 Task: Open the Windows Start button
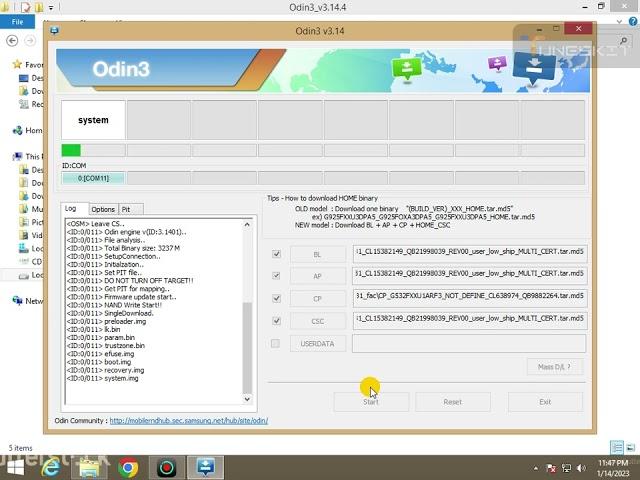(x=16, y=468)
